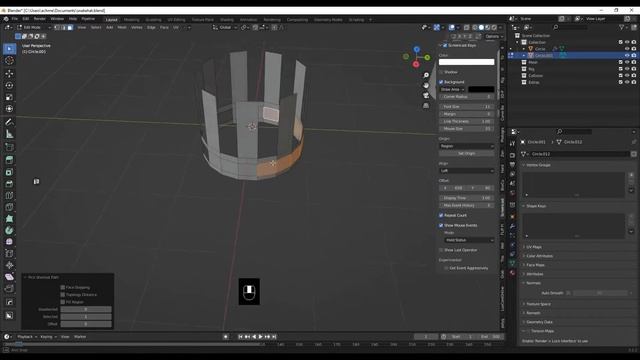Open the Edit menu
640x360 pixels.
tap(26, 19)
